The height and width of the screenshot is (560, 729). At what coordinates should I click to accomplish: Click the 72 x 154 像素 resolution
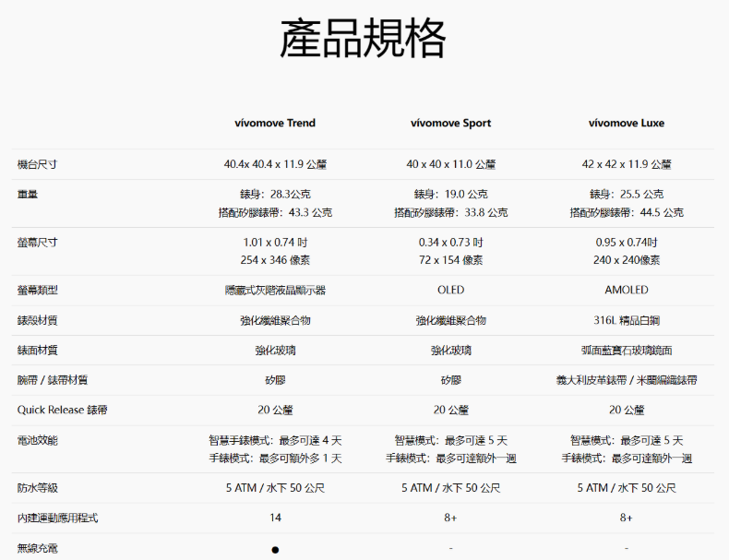pyautogui.click(x=450, y=260)
